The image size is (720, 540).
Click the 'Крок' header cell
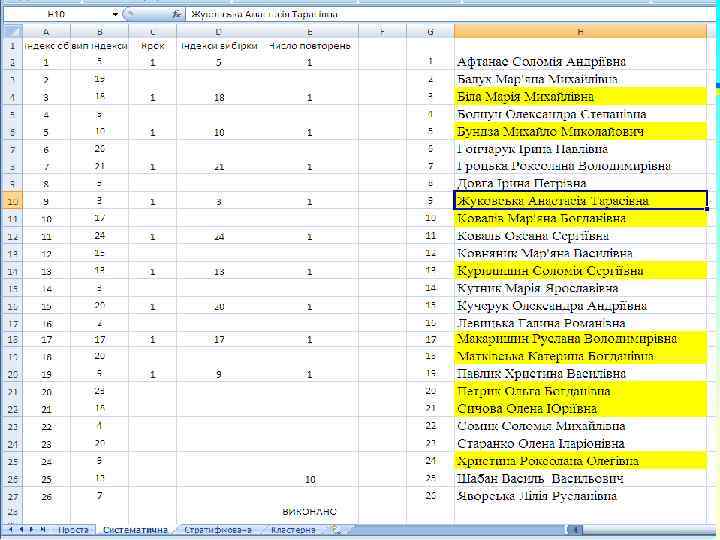pos(152,46)
